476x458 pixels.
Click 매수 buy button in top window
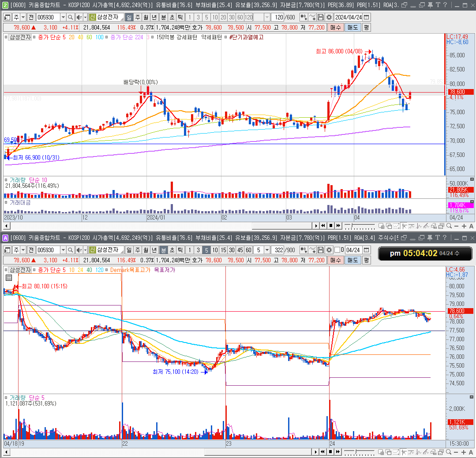pos(335,27)
